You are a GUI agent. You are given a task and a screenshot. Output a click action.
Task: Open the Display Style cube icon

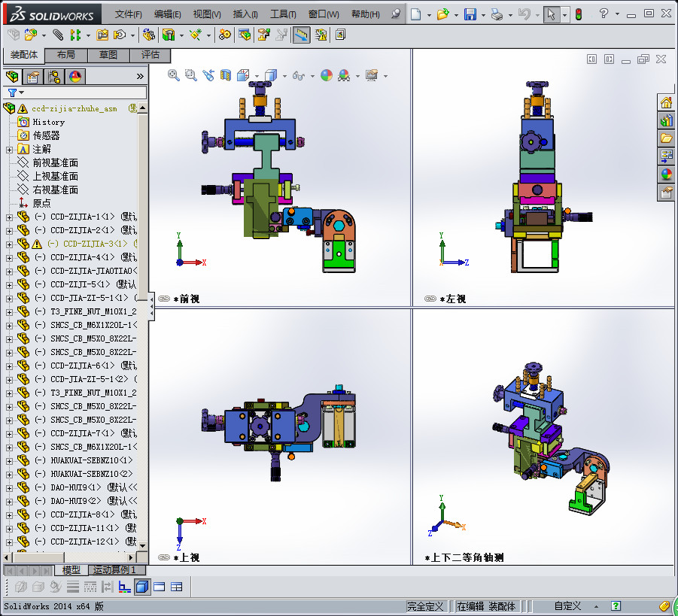[x=271, y=76]
